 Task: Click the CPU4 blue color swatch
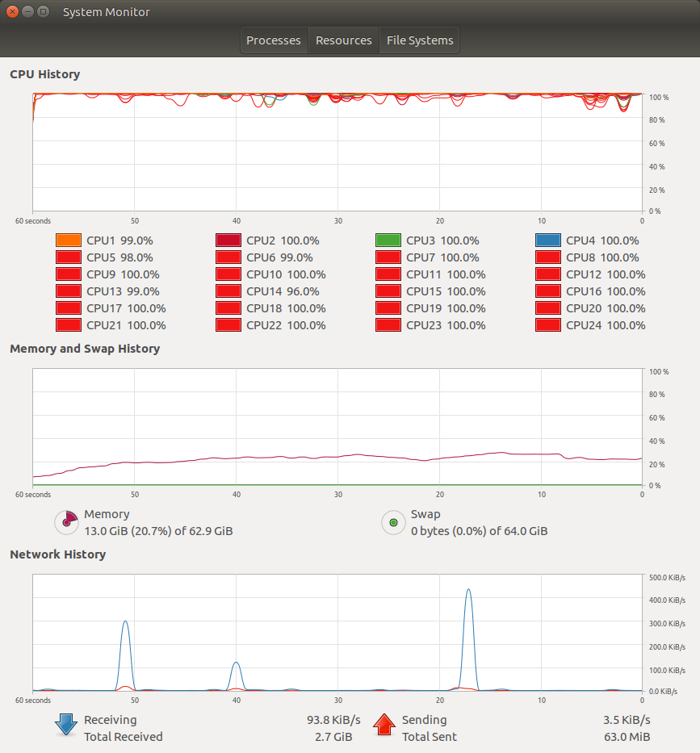click(x=548, y=241)
